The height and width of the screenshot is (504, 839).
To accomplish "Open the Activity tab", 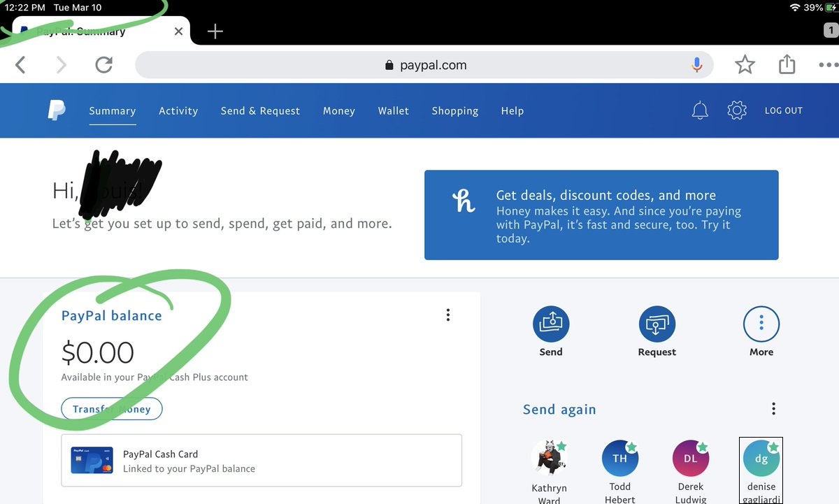I will (178, 110).
